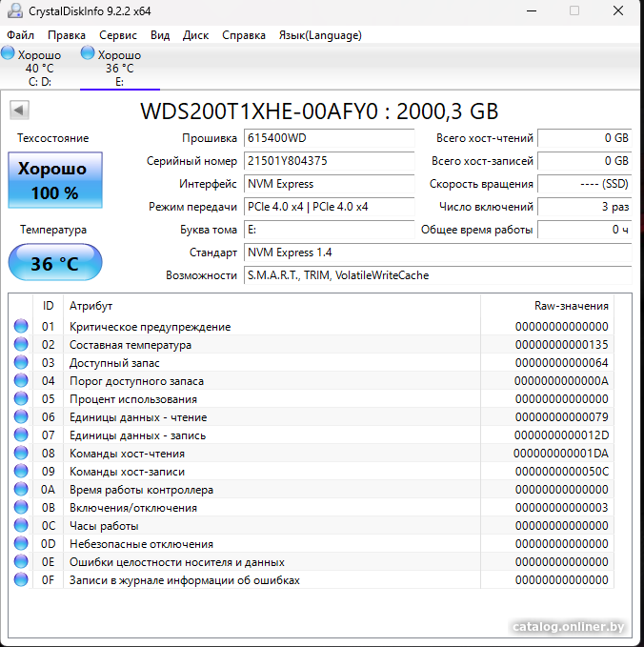The height and width of the screenshot is (647, 644).
Task: Click raw value 0000000000079
Action: point(561,417)
